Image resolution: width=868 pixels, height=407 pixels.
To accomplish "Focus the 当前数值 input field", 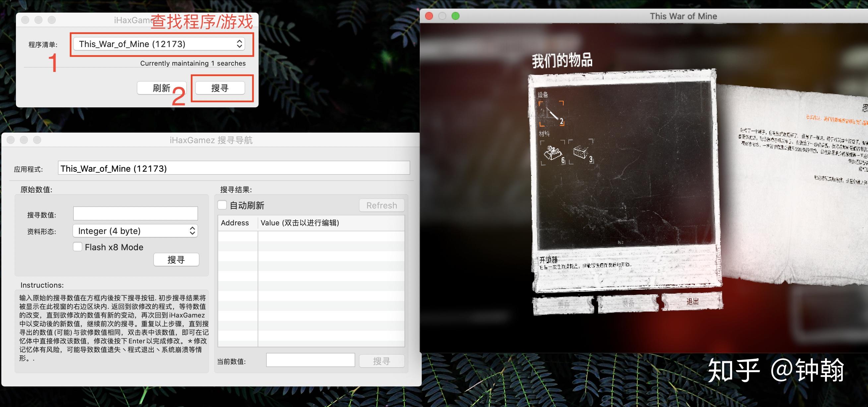I will [310, 360].
